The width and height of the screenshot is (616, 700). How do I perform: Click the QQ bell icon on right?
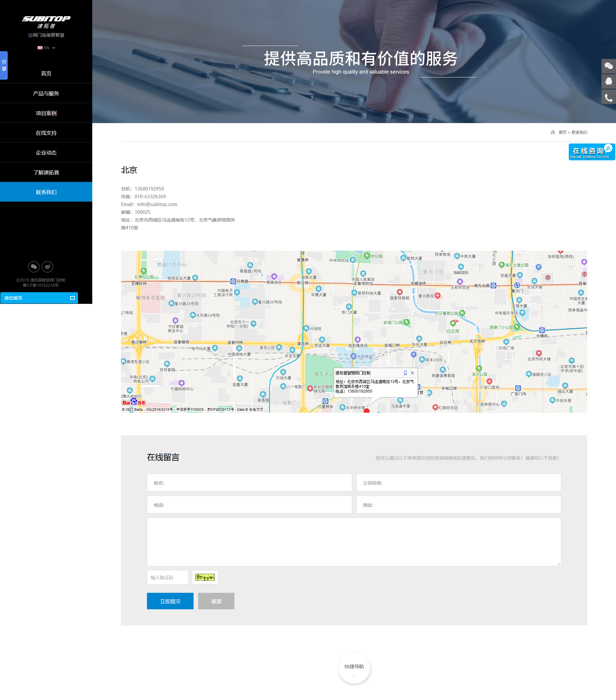coord(608,82)
